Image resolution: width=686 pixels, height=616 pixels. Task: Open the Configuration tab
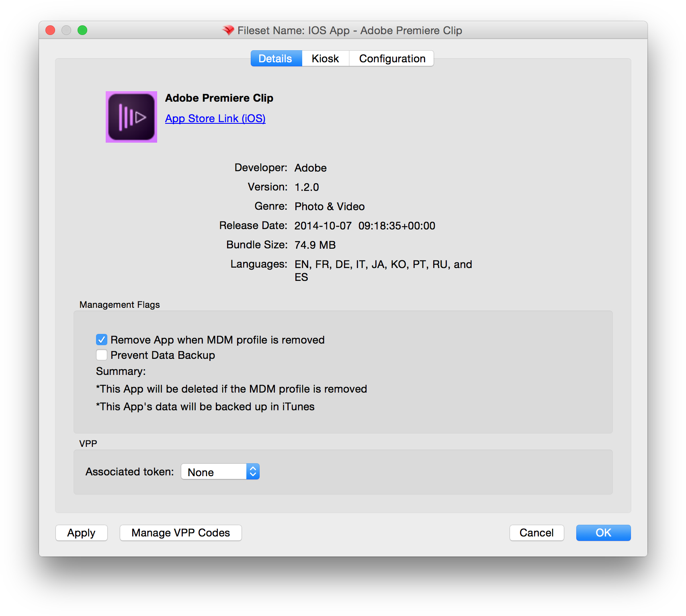[392, 59]
